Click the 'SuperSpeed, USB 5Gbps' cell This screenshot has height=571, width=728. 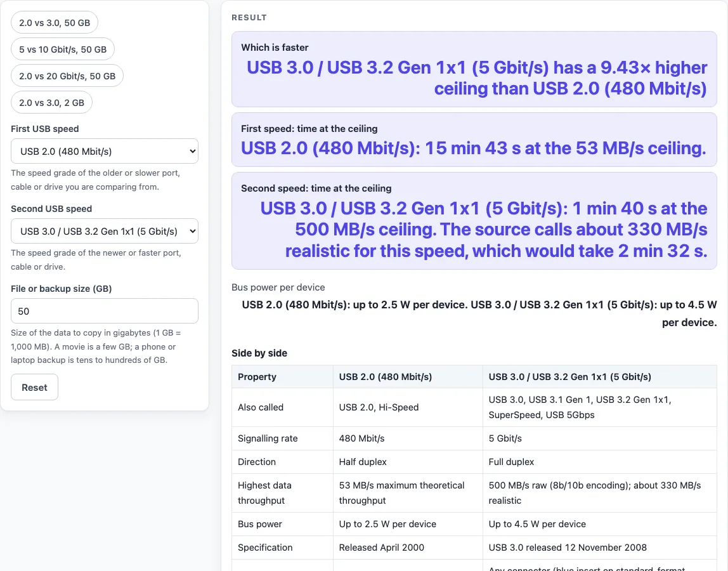[600, 407]
